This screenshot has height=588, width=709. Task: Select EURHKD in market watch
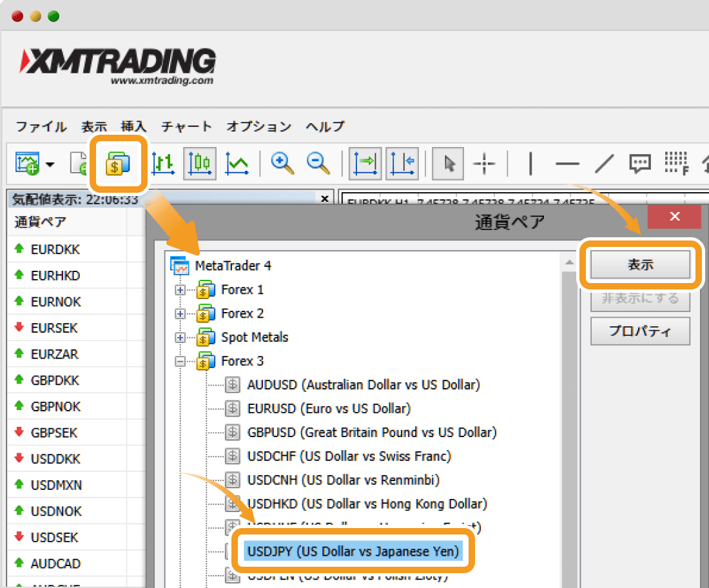tap(55, 275)
